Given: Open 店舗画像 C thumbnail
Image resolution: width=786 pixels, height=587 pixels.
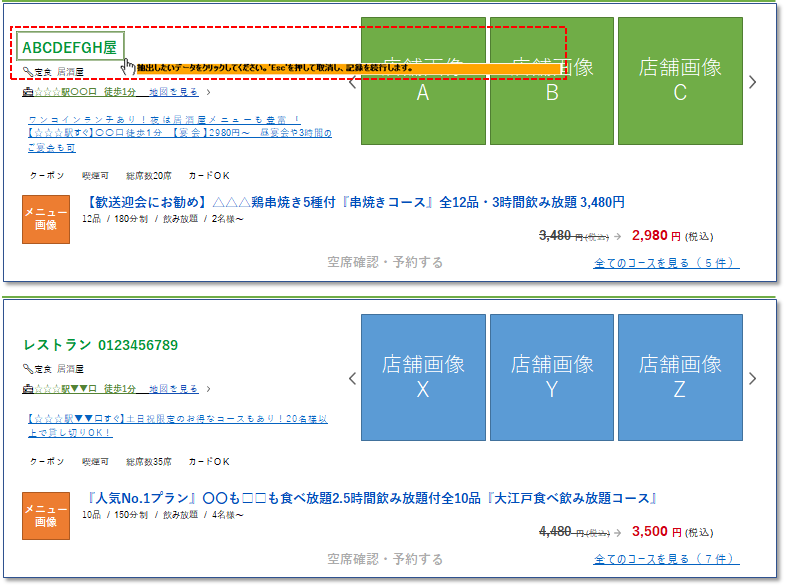Looking at the screenshot, I should tap(680, 81).
